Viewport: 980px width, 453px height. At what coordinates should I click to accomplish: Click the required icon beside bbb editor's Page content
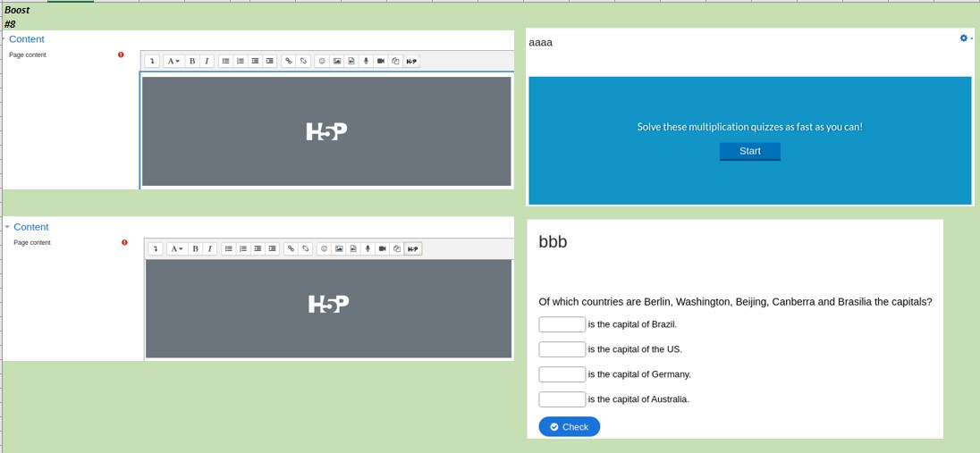pos(124,242)
